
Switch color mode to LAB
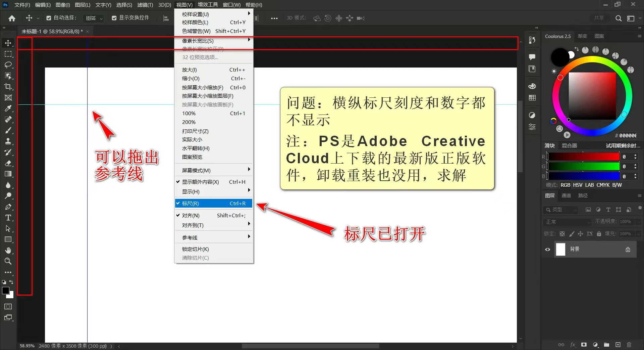[x=589, y=185]
